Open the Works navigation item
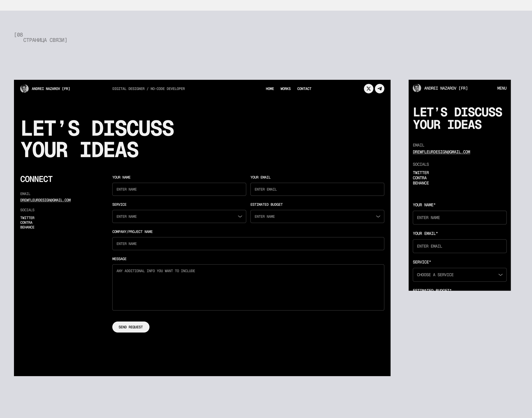Image resolution: width=532 pixels, height=418 pixels. (x=285, y=89)
